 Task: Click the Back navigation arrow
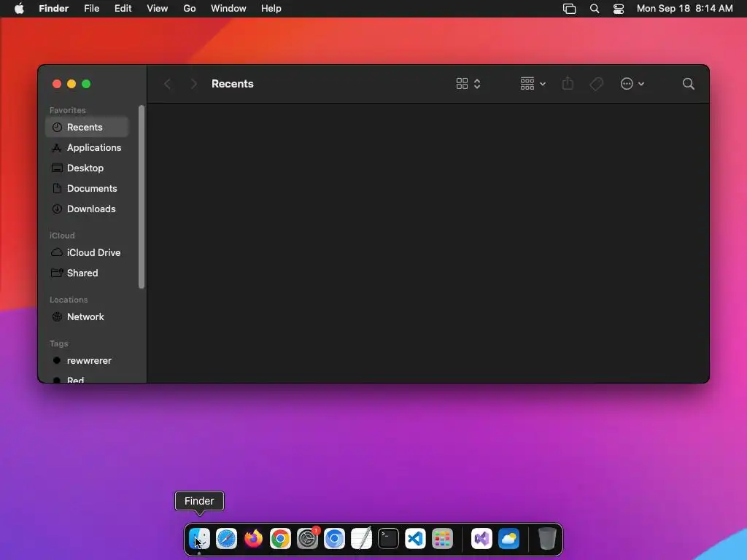tap(168, 85)
